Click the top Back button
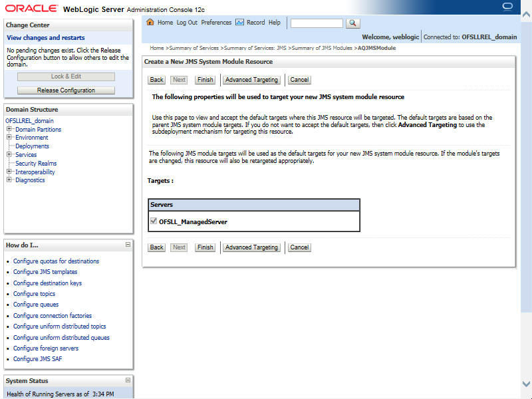Viewport: 532px width, 399px height. pyautogui.click(x=157, y=80)
